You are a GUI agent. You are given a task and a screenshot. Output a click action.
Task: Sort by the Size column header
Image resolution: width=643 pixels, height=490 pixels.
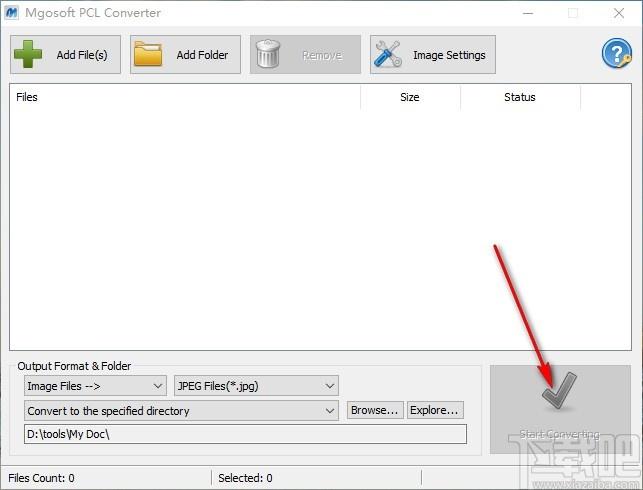[410, 97]
